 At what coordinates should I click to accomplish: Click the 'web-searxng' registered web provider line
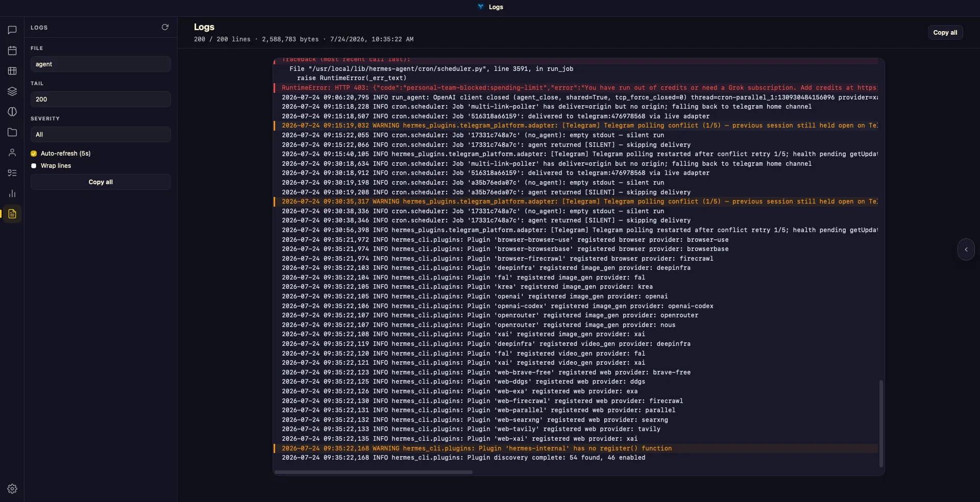point(475,420)
